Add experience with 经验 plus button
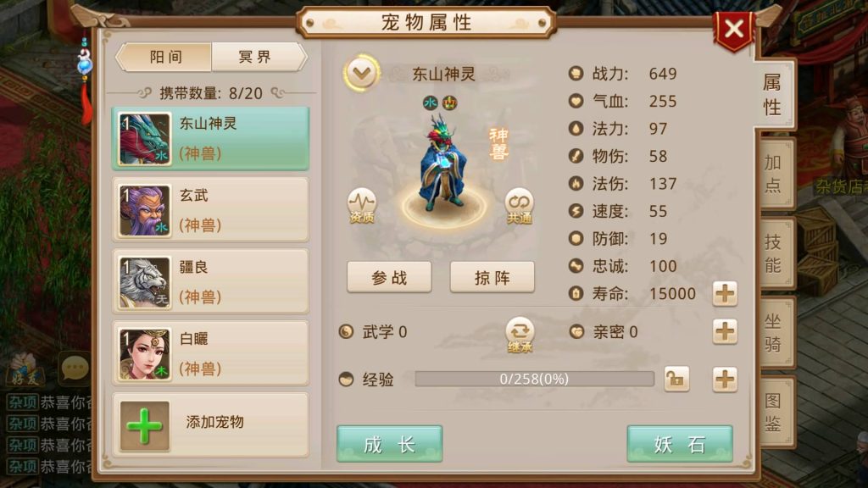Image resolution: width=868 pixels, height=488 pixels. coord(725,380)
